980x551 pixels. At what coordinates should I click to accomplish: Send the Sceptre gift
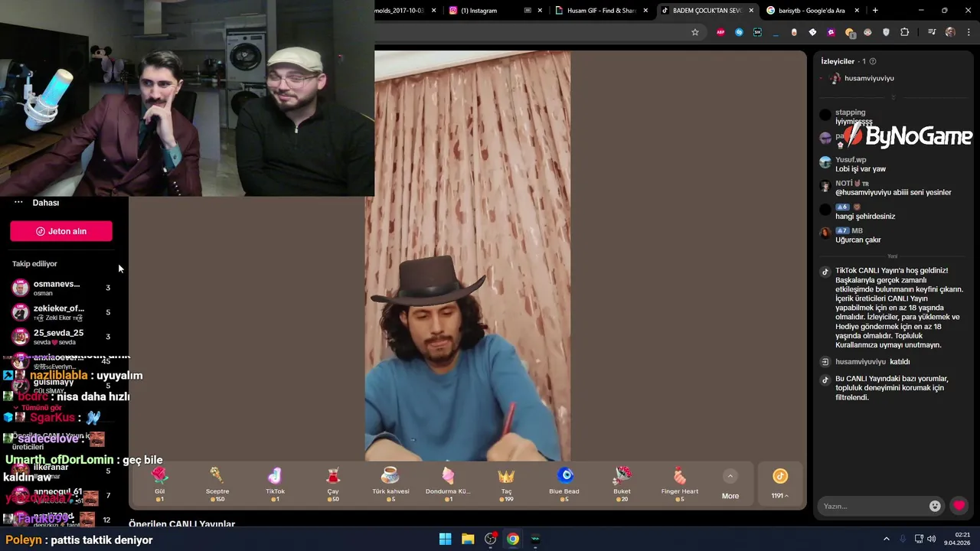coord(217,484)
